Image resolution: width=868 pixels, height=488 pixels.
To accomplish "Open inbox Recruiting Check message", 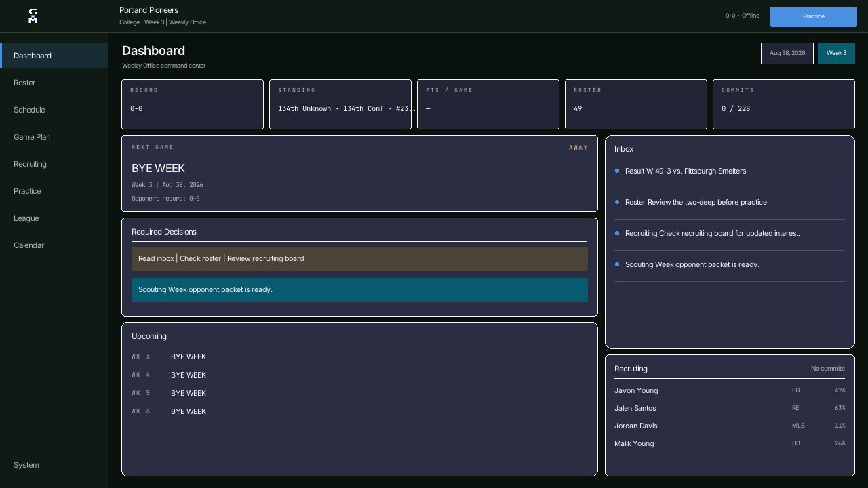I will 730,234.
